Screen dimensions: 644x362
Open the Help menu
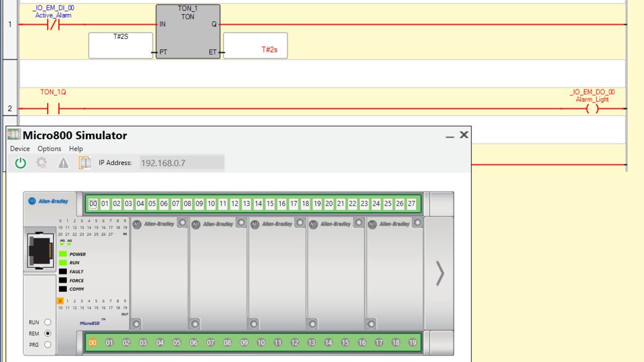[x=76, y=149]
